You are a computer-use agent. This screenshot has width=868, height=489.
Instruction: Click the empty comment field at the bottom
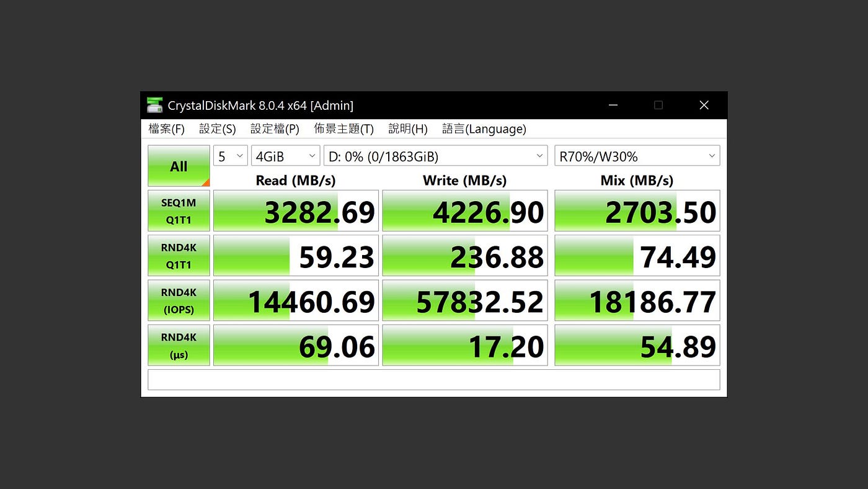[x=434, y=380]
